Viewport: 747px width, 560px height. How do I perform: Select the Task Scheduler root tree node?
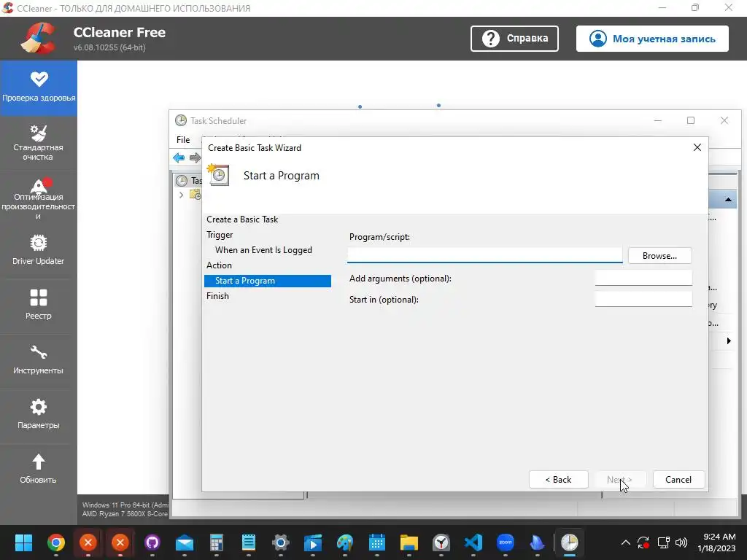189,181
